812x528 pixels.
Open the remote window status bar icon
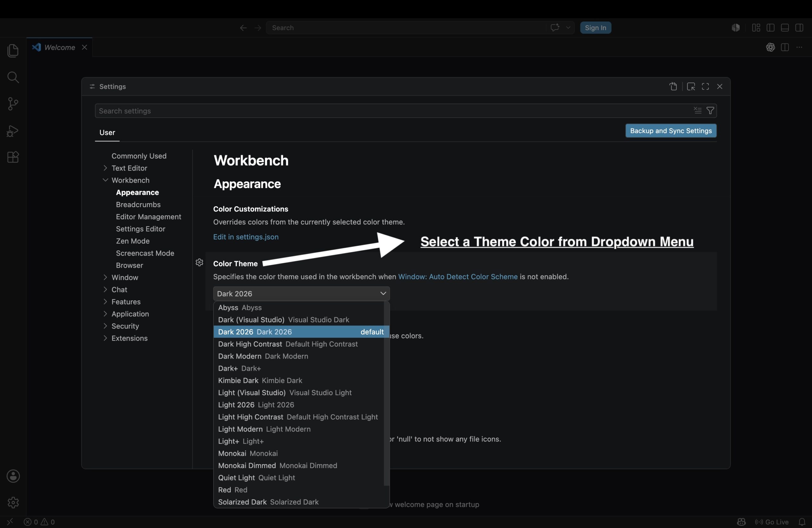point(10,522)
